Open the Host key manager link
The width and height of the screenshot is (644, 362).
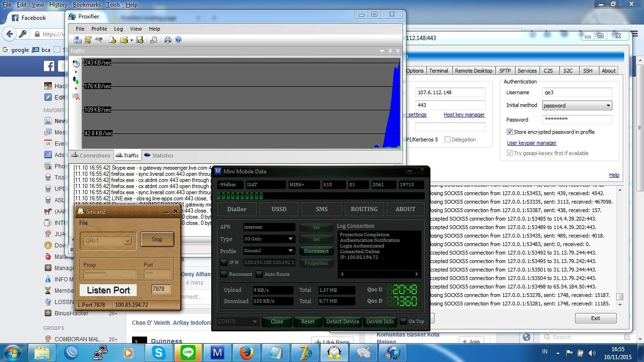tap(464, 115)
